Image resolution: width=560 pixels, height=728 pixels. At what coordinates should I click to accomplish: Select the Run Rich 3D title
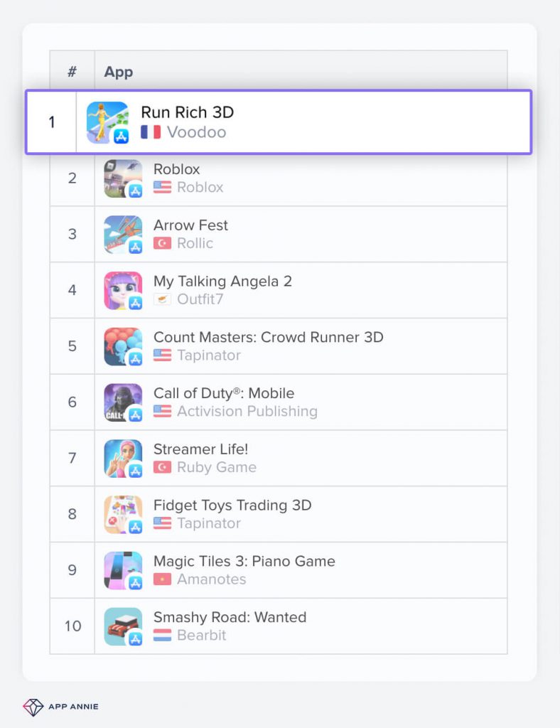click(x=187, y=112)
